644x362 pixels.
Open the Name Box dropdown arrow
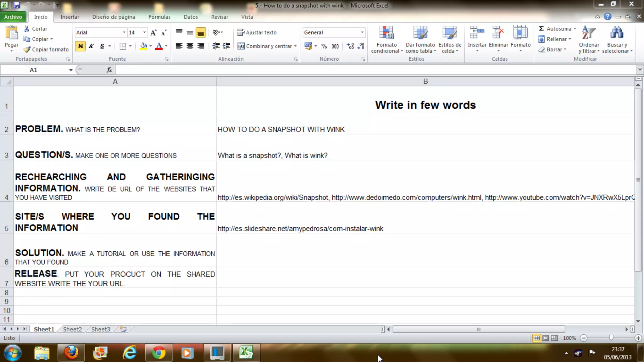(71, 70)
